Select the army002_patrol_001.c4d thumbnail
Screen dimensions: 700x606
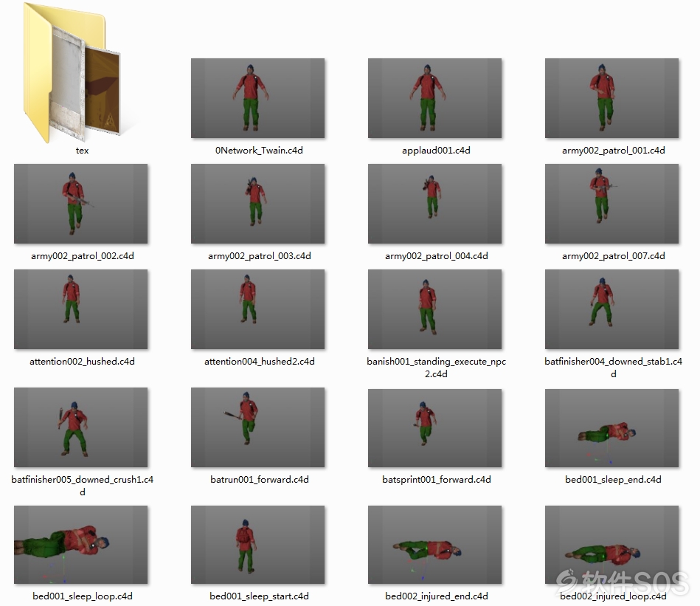pos(612,98)
